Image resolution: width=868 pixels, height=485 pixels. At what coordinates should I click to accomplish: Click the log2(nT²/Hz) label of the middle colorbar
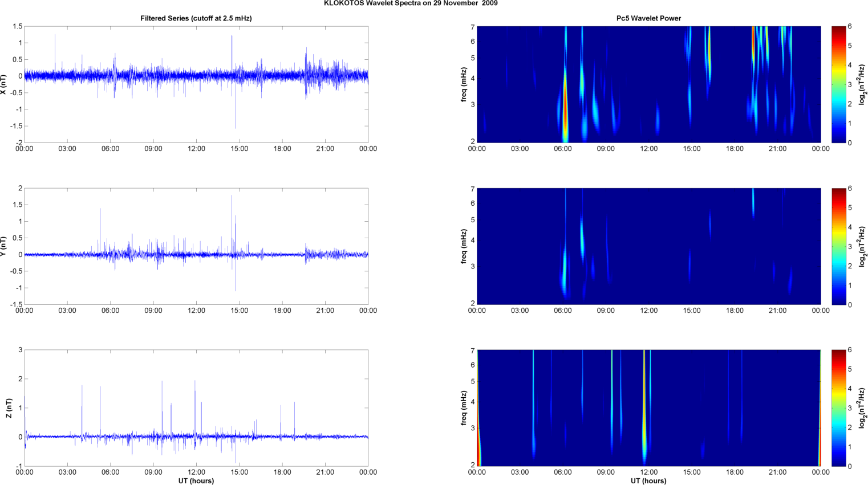(x=862, y=246)
